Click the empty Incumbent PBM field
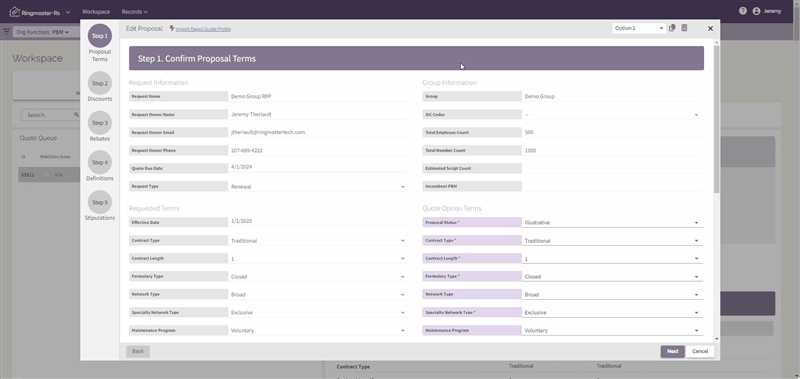800x379 pixels. [612, 186]
